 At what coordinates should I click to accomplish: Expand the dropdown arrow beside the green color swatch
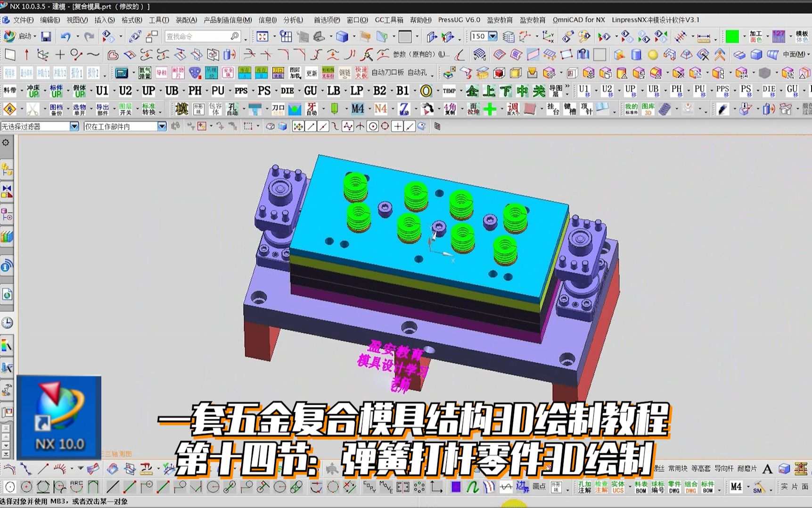tap(744, 37)
